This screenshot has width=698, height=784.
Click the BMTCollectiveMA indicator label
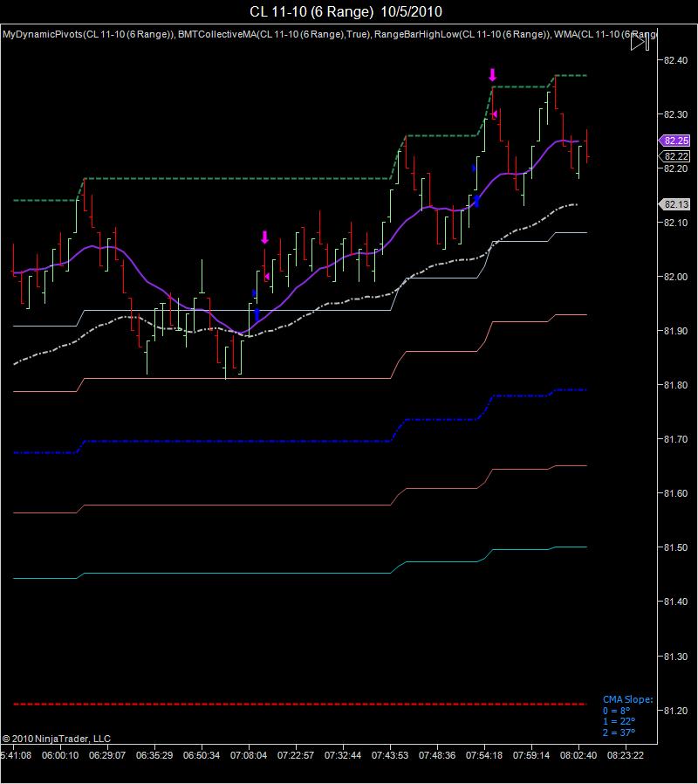coord(274,34)
